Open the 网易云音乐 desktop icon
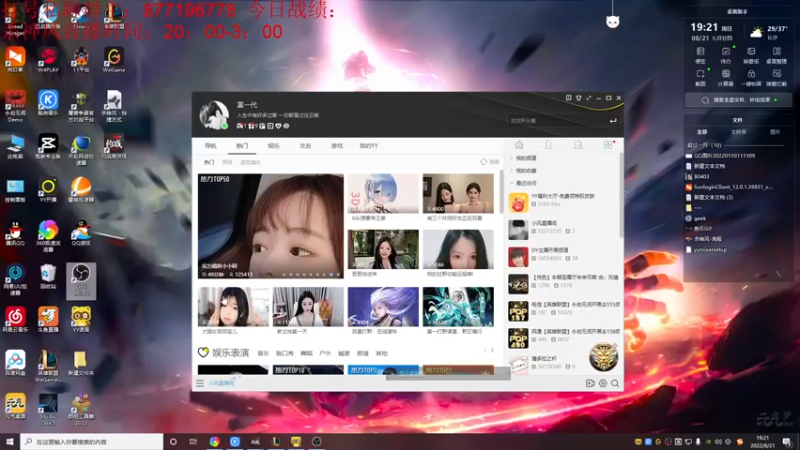Image resolution: width=800 pixels, height=450 pixels. [x=15, y=319]
